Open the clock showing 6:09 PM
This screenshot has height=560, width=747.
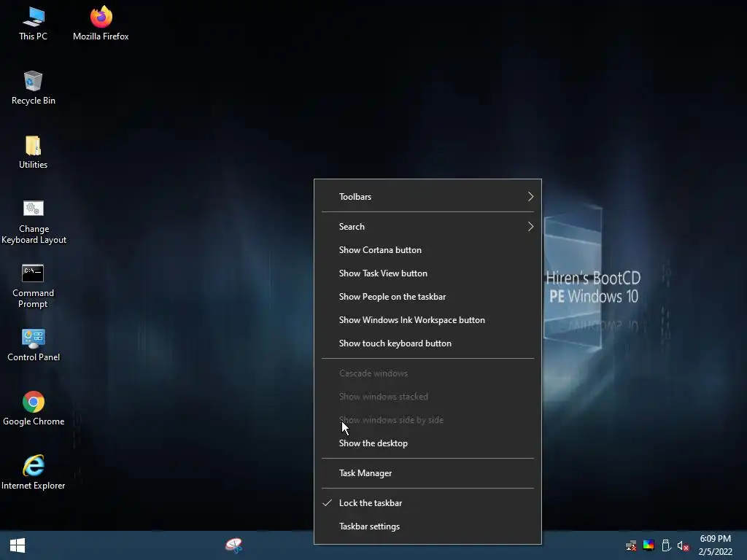(715, 545)
